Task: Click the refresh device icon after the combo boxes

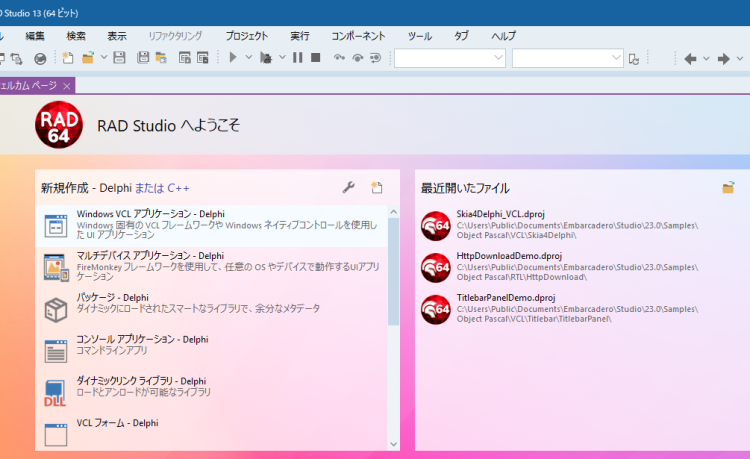Action: pyautogui.click(x=634, y=58)
